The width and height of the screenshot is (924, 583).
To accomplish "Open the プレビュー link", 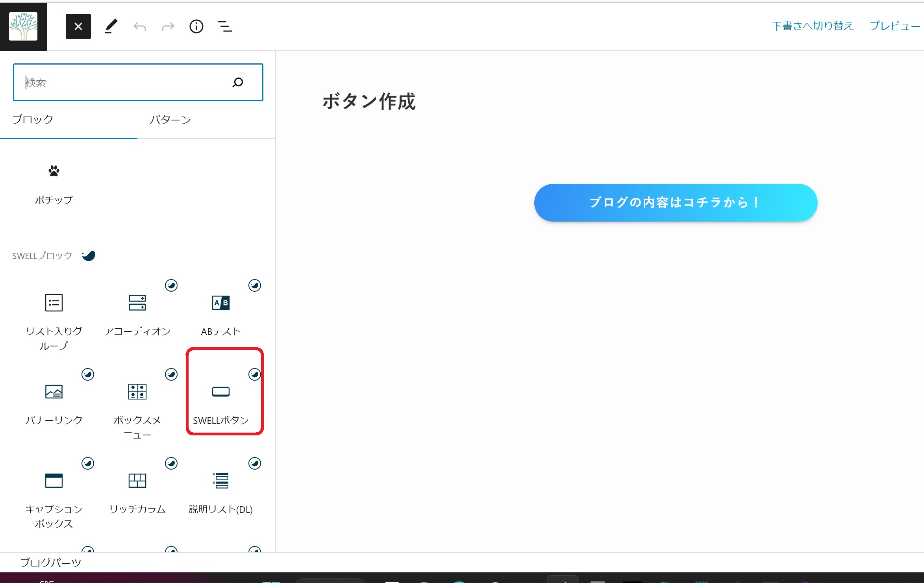I will [x=894, y=26].
